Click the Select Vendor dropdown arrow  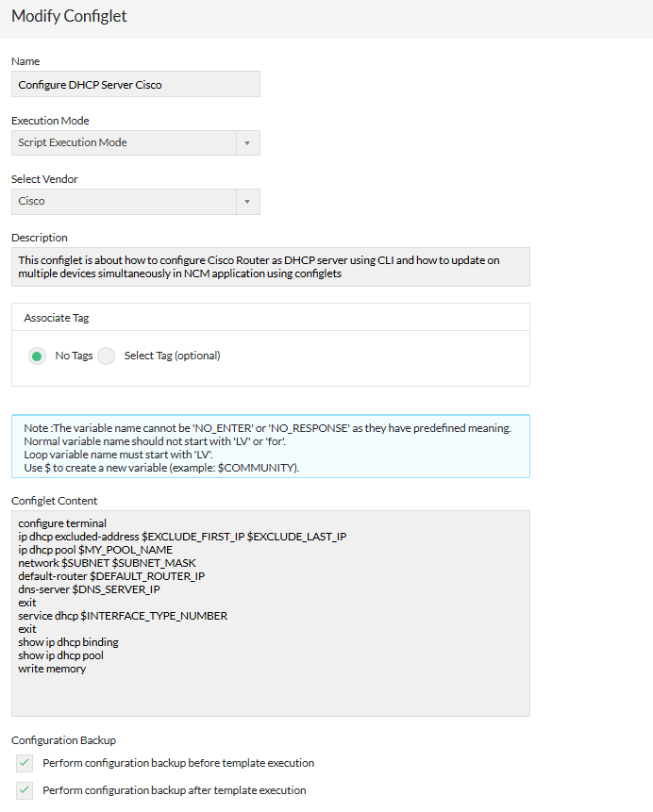(x=249, y=201)
